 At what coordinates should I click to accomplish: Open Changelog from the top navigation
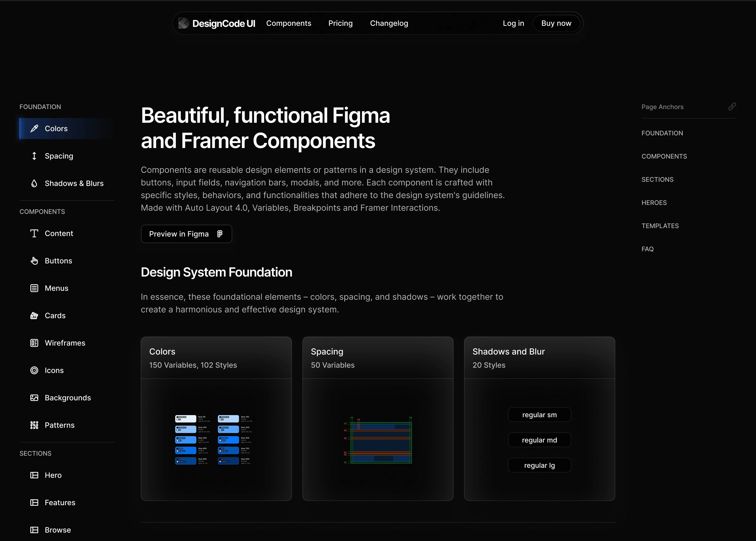click(389, 23)
